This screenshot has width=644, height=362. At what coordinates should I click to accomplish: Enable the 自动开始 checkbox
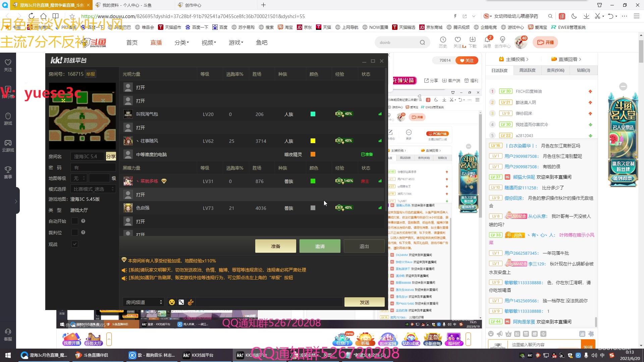[75, 221]
